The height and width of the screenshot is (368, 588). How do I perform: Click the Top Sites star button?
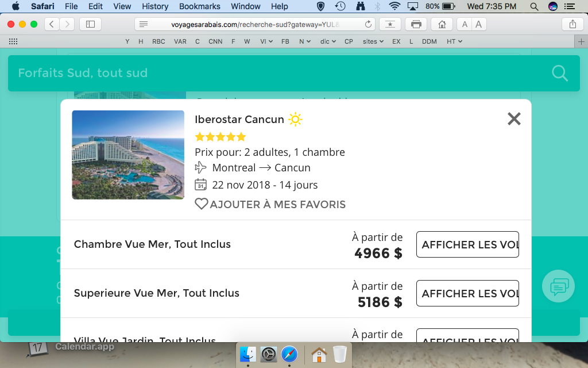pyautogui.click(x=390, y=24)
